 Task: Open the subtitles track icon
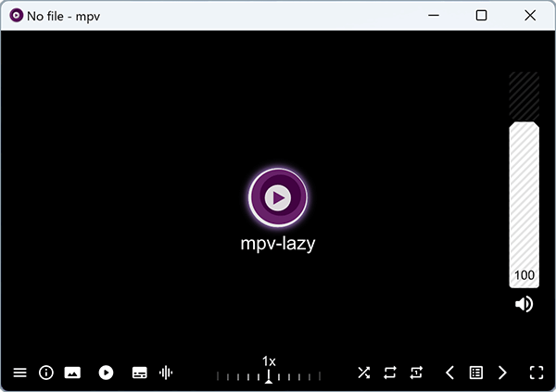[139, 373]
